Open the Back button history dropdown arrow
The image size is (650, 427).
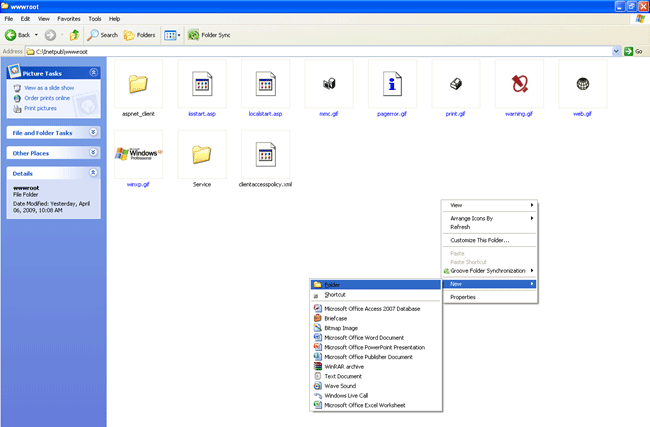(36, 35)
